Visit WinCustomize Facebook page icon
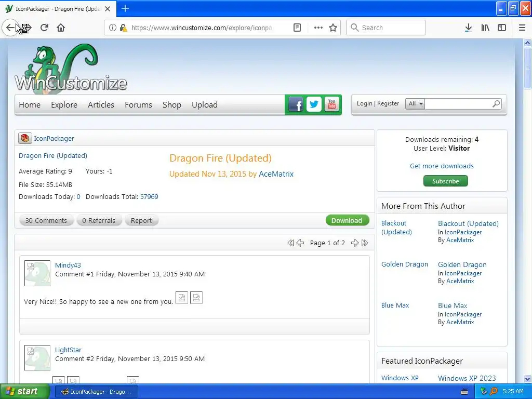Image resolution: width=532 pixels, height=399 pixels. (x=296, y=104)
